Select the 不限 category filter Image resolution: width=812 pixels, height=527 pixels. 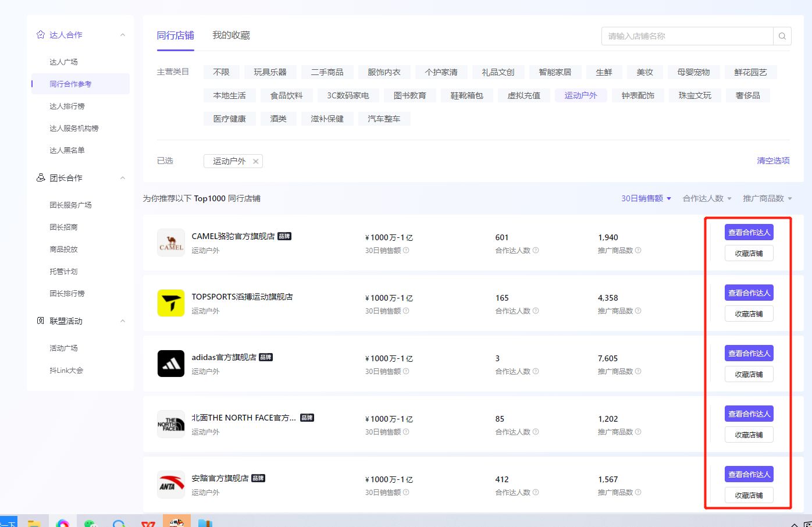[x=221, y=72]
